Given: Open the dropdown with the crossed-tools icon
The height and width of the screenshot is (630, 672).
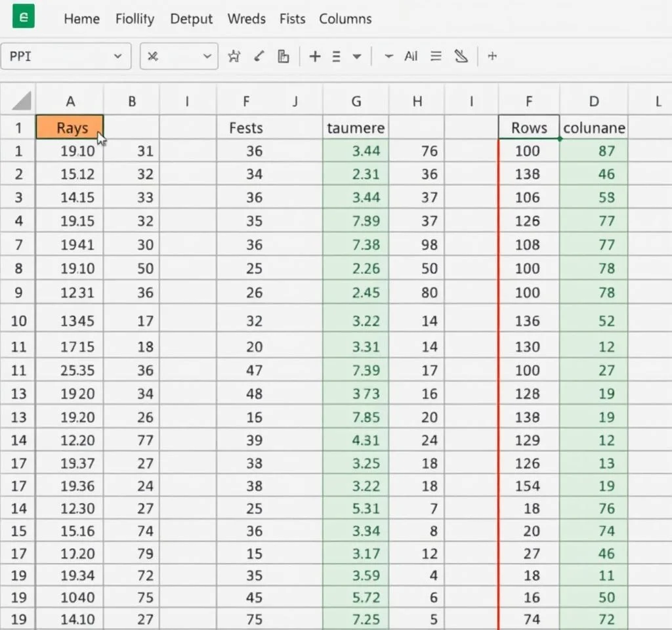Looking at the screenshot, I should [179, 56].
